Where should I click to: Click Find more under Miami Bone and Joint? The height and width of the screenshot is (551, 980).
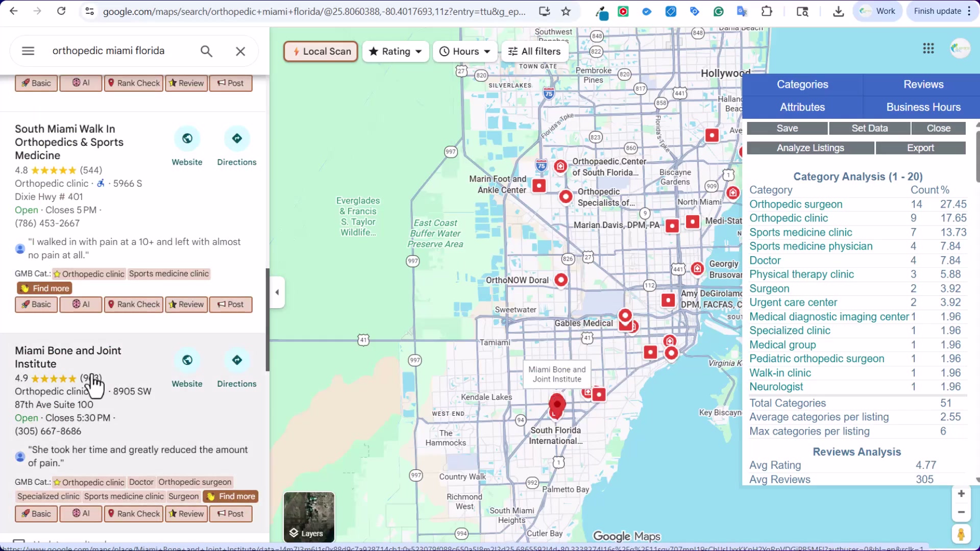(231, 496)
